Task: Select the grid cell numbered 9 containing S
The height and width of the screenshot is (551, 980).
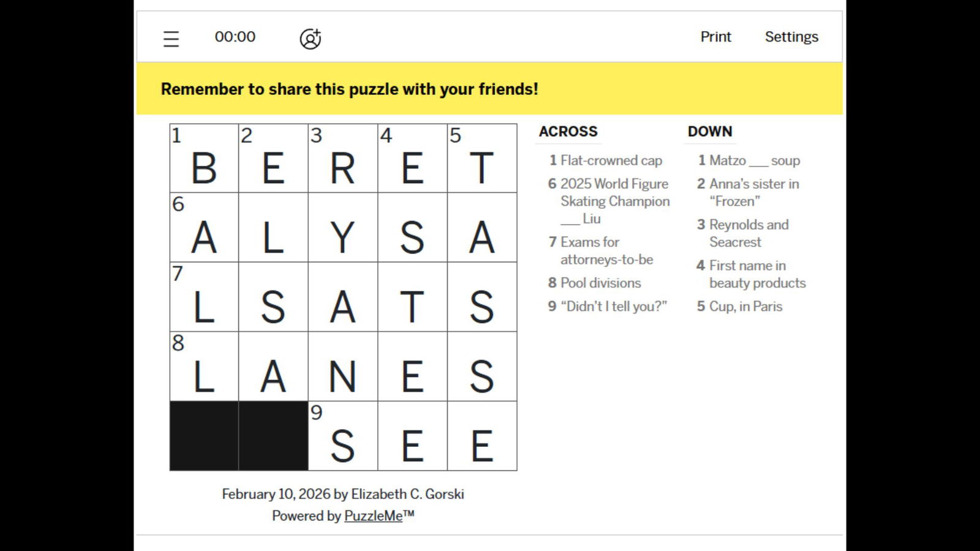Action: pos(342,436)
